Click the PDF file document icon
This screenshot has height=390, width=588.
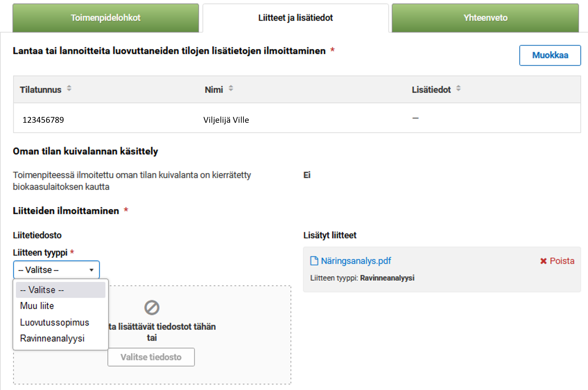pyautogui.click(x=314, y=261)
